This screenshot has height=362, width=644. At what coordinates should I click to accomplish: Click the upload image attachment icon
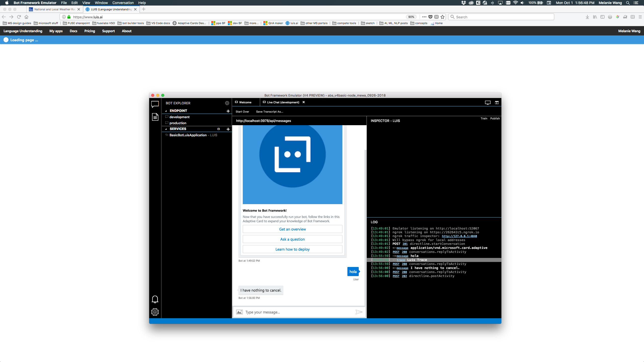(239, 312)
